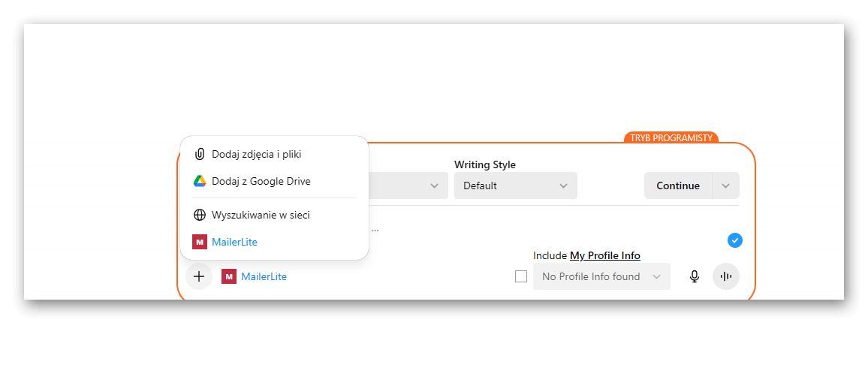Click the Google Drive logo
The image size is (868, 380).
pyautogui.click(x=200, y=181)
